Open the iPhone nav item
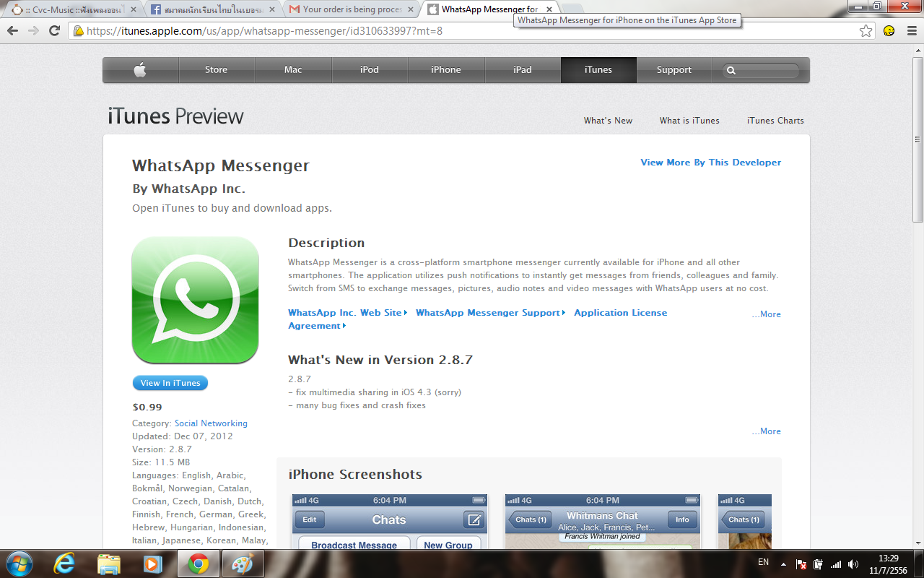Screen dimensions: 924x578 446,70
